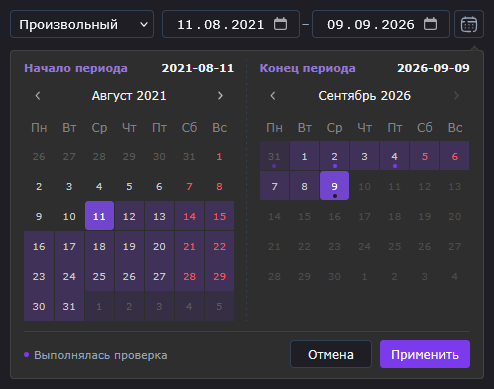This screenshot has height=389, width=494.
Task: Select Sunday September 6 in end calendar
Action: pyautogui.click(x=455, y=156)
